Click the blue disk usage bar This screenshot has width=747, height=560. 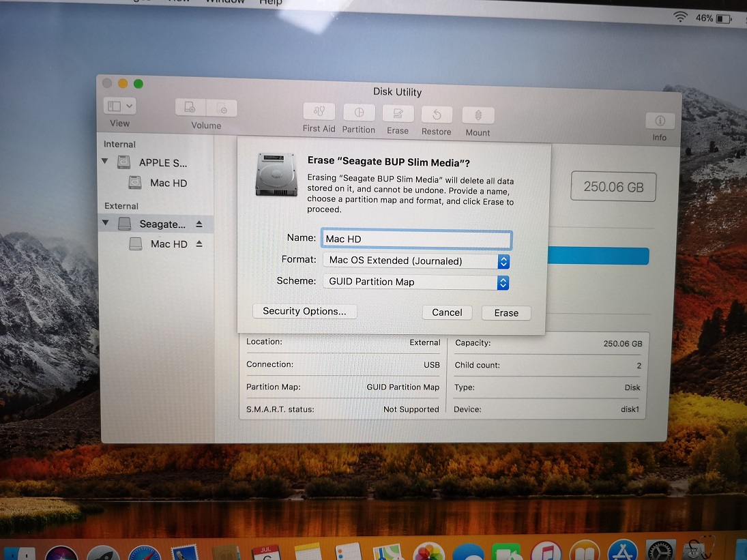point(598,256)
